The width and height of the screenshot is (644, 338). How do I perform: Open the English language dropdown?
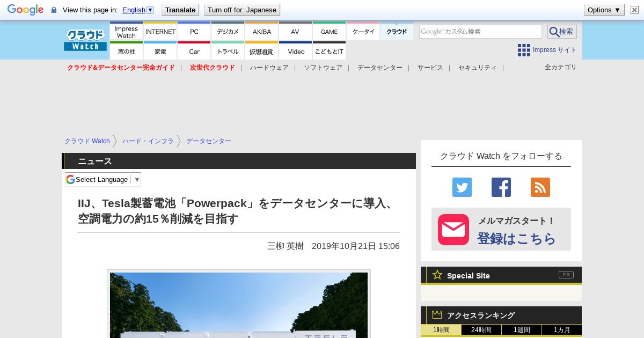coord(138,10)
